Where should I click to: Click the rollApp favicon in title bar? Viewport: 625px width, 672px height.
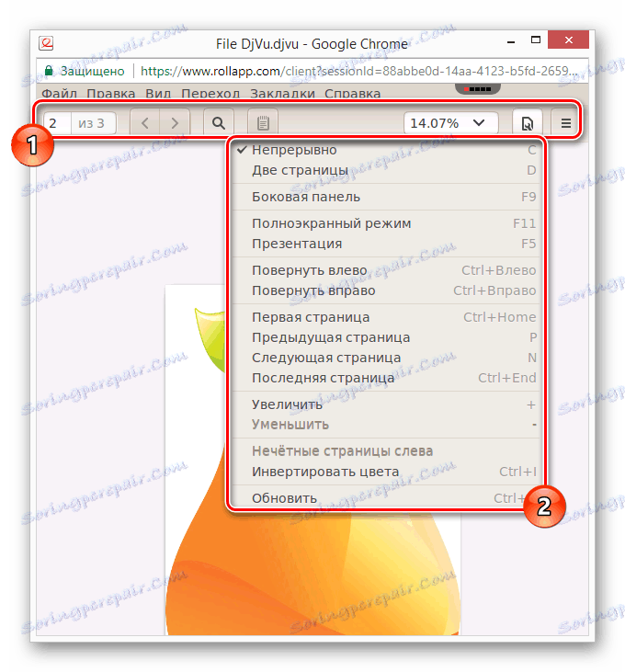point(46,43)
